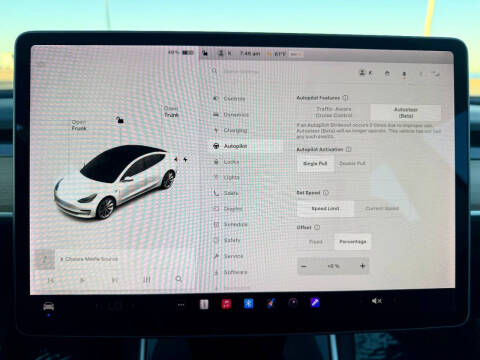480x360 pixels.
Task: Unmute the volume speaker icon
Action: pyautogui.click(x=377, y=301)
